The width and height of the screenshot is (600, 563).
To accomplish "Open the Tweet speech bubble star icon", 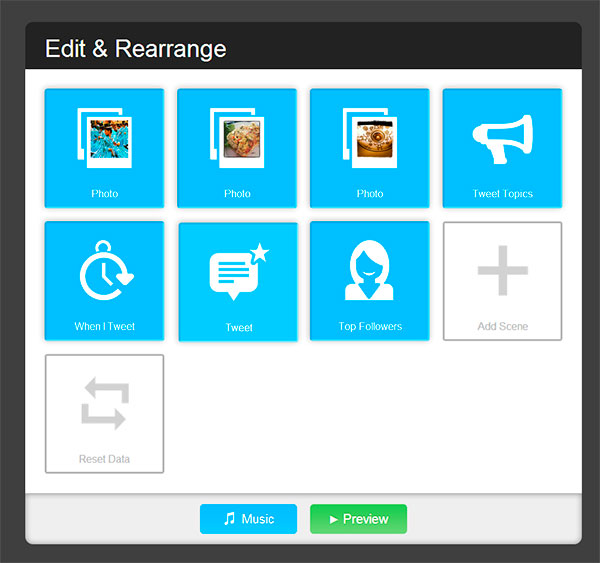I will (x=239, y=271).
